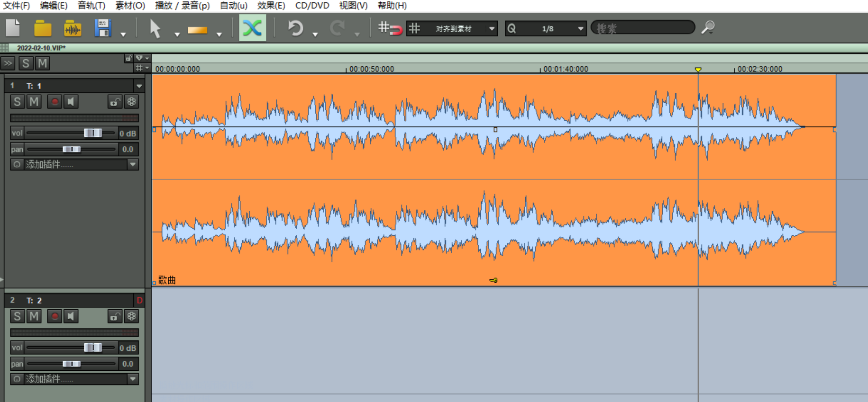The height and width of the screenshot is (402, 868).
Task: Open the pointer tool dropdown arrow
Action: (177, 34)
